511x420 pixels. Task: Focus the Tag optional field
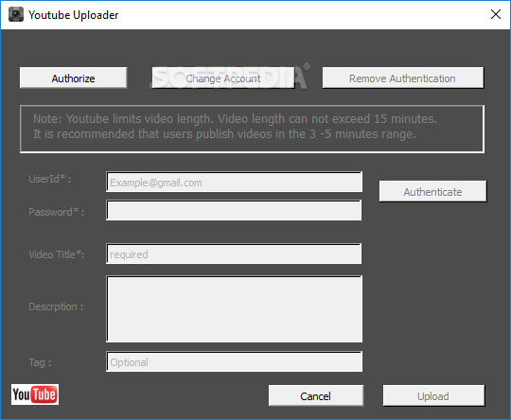(234, 361)
